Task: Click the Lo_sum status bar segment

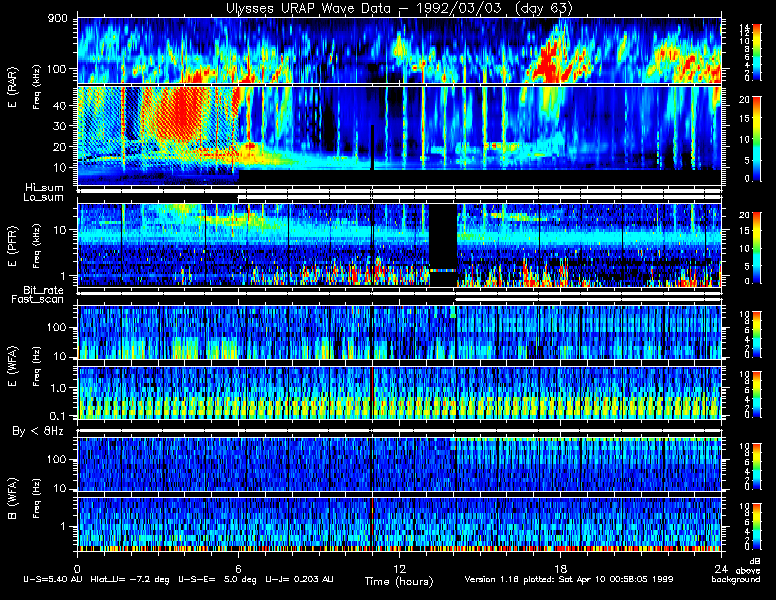Action: click(x=480, y=198)
